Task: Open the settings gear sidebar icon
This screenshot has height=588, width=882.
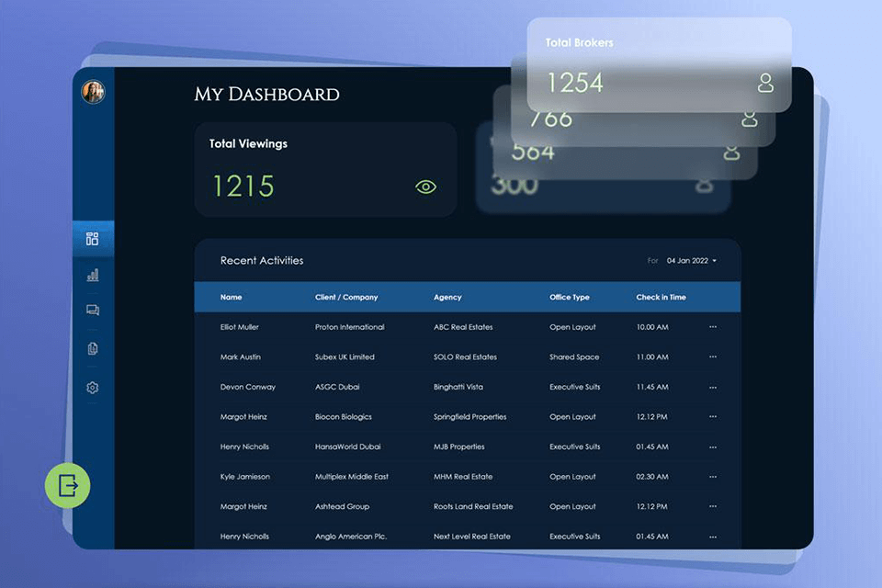Action: pos(93,388)
